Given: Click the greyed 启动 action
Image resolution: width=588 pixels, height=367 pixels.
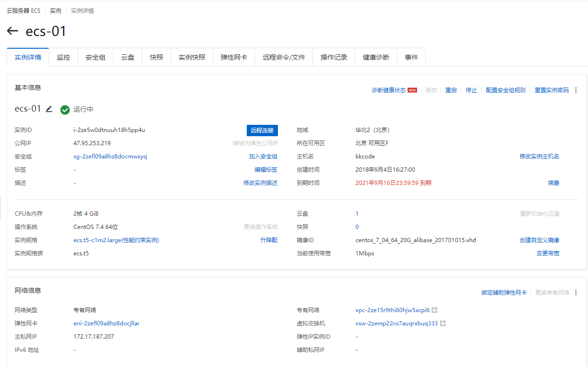Looking at the screenshot, I should (x=431, y=90).
